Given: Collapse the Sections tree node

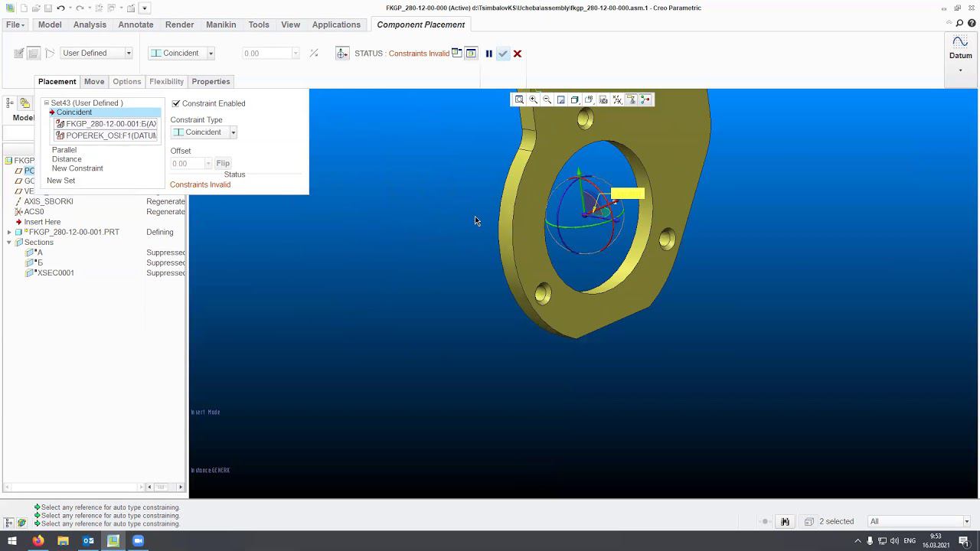Looking at the screenshot, I should [9, 243].
